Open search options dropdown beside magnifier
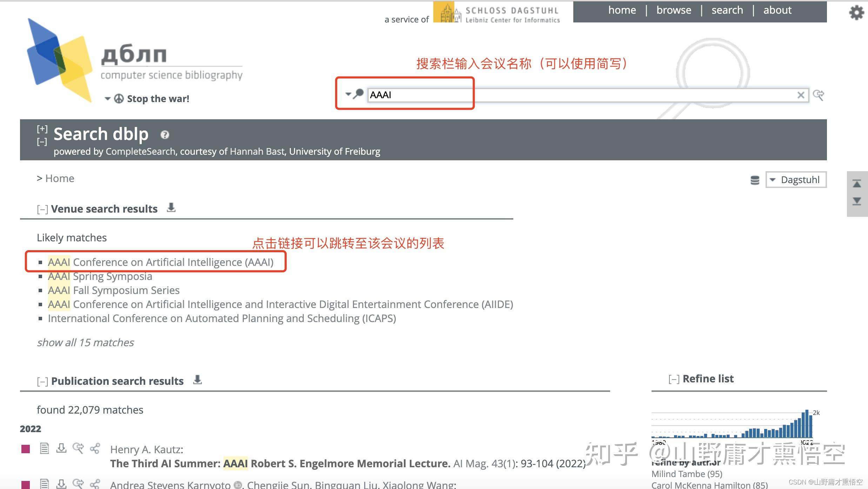Viewport: 868px width, 489px height. coord(348,94)
